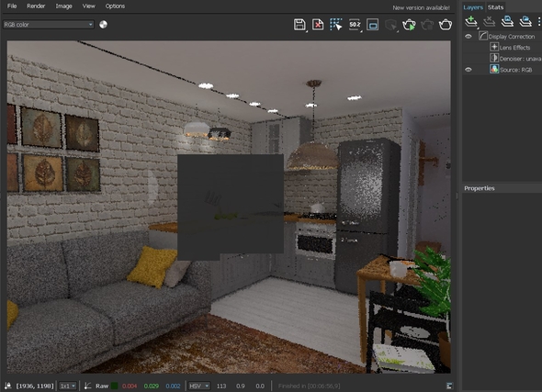This screenshot has width=542, height=392.
Task: Click the last teapot render icon
Action: coord(446,25)
